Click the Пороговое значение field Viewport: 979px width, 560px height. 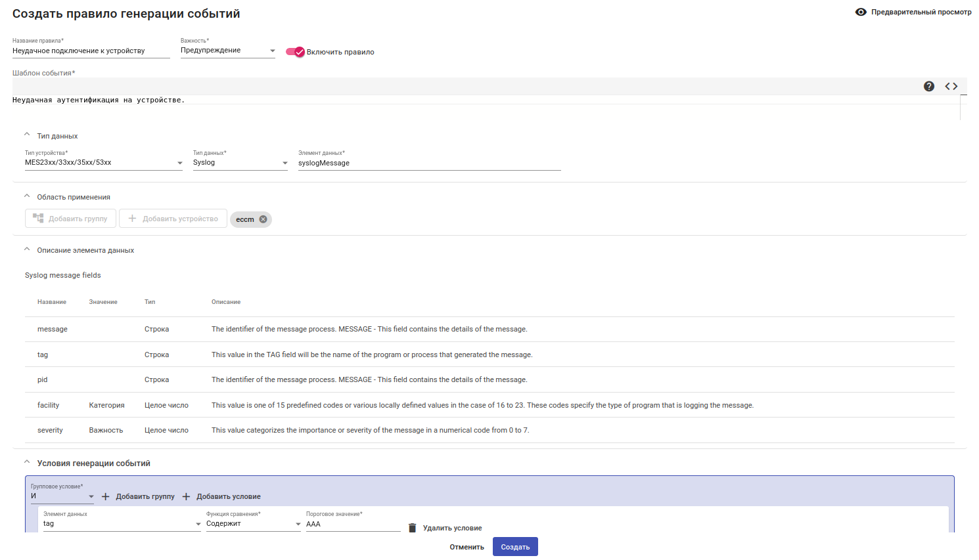point(353,524)
